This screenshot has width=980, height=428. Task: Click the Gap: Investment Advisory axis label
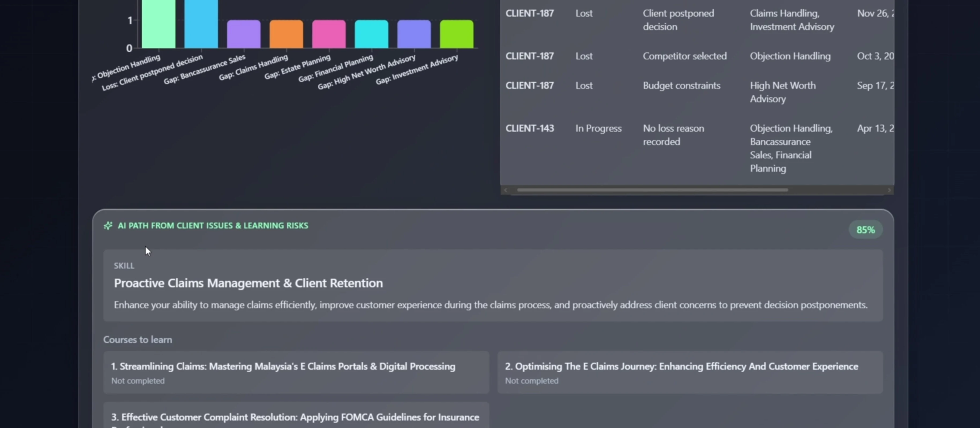tap(417, 70)
